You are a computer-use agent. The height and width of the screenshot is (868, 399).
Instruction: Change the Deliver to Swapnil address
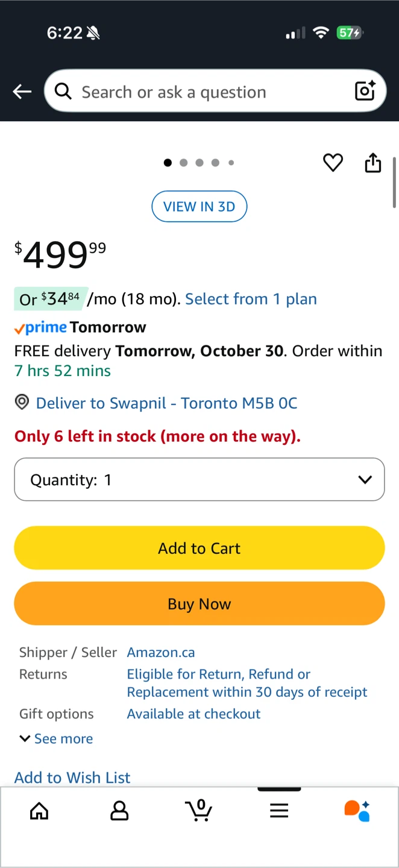166,403
